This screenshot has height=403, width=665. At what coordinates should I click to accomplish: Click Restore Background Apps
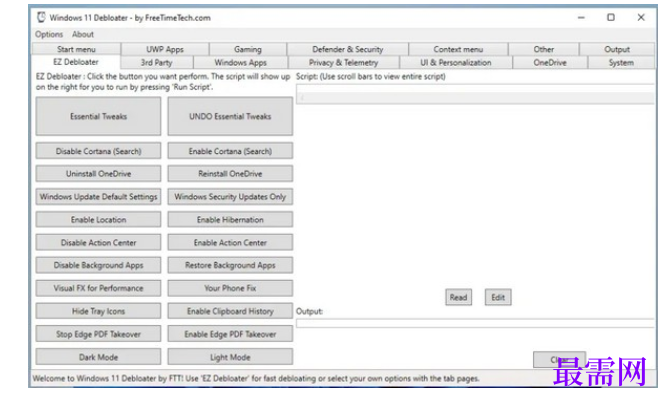click(230, 266)
